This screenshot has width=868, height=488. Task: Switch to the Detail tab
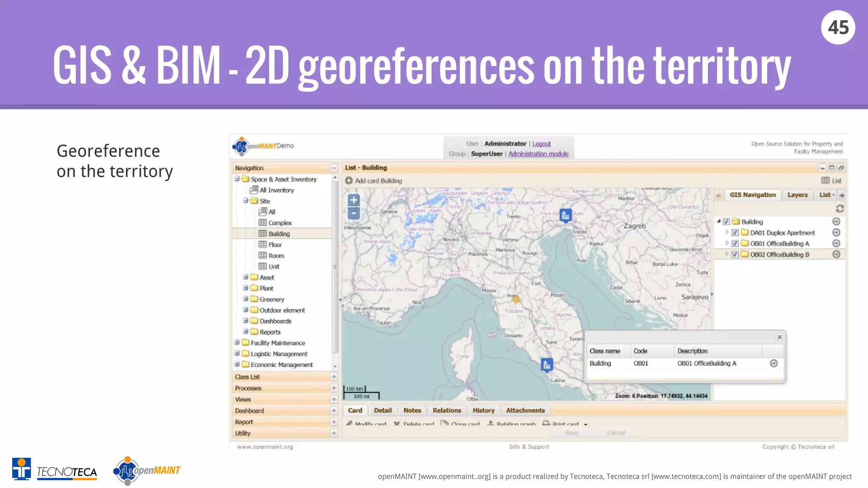click(x=383, y=410)
